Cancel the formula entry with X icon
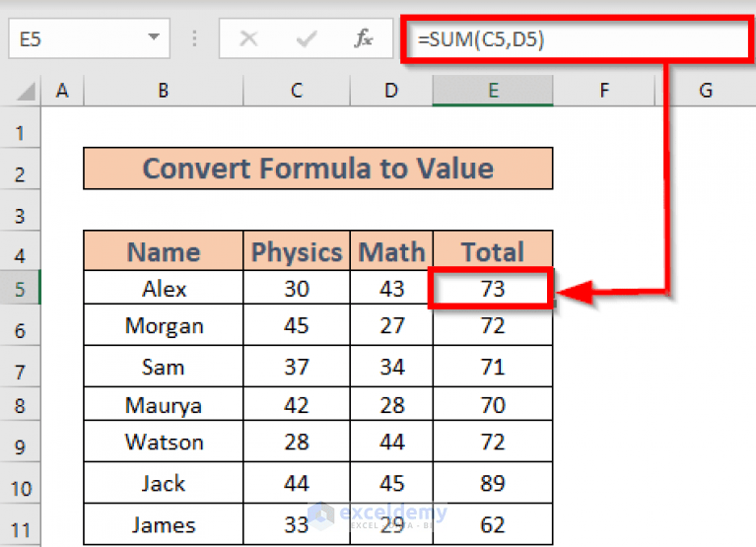Image resolution: width=756 pixels, height=547 pixels. (248, 38)
